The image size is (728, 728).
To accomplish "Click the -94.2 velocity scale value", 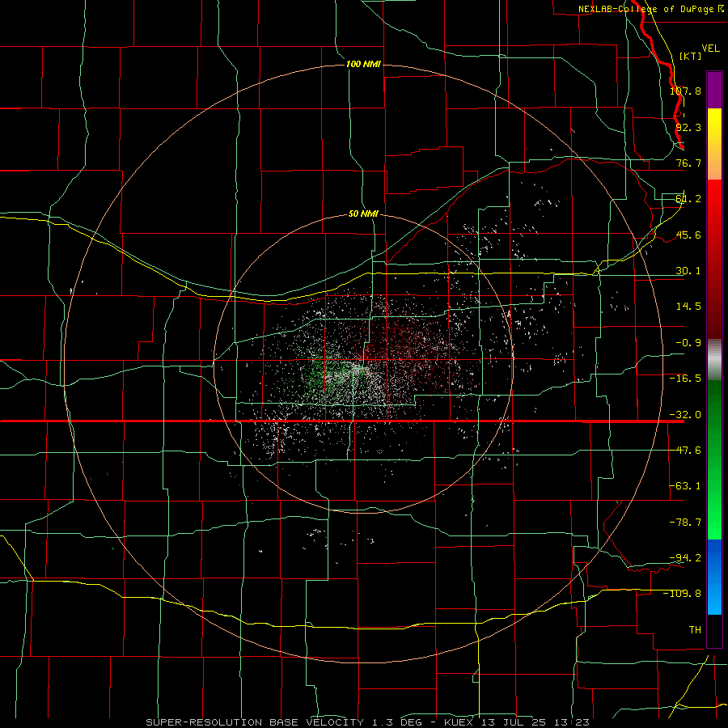I will [685, 557].
